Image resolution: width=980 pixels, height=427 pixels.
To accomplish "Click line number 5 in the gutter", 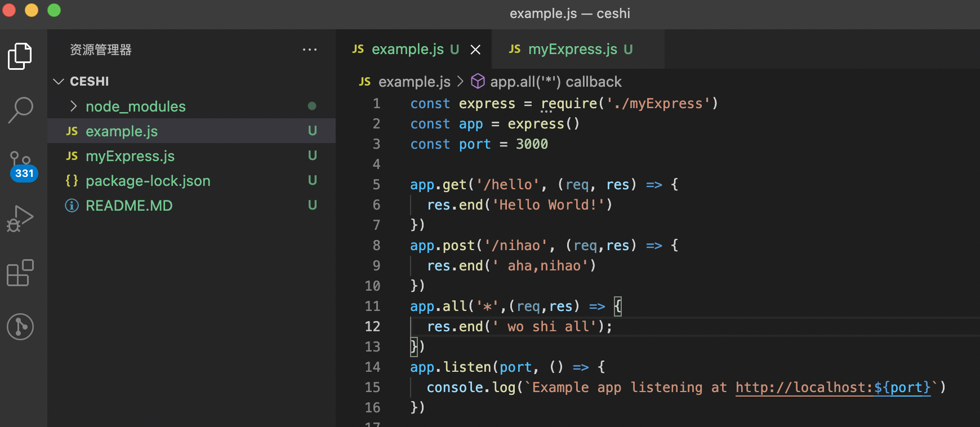I will (376, 185).
